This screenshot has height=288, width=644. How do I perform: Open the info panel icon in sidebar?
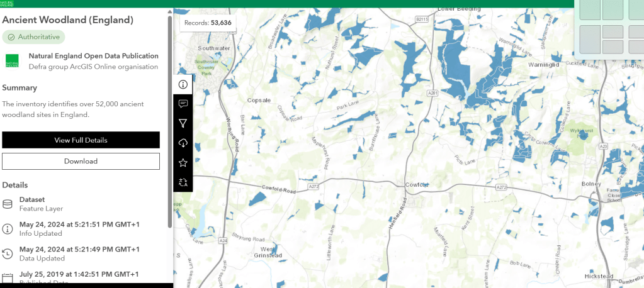(x=183, y=84)
